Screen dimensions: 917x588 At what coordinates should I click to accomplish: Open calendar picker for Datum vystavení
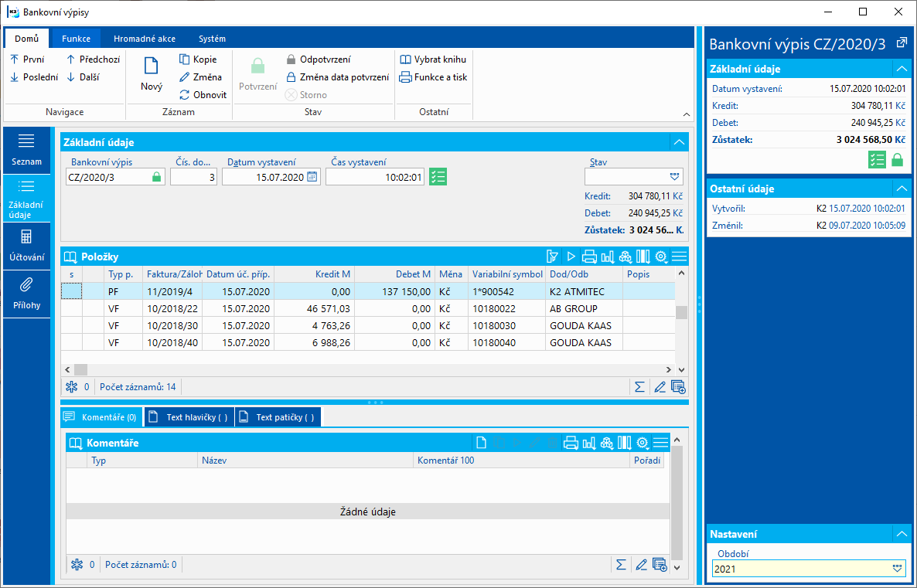(x=312, y=176)
